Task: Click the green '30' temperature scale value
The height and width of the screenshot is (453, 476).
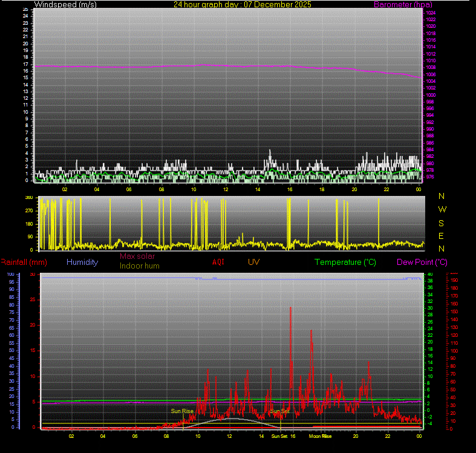Action: [x=430, y=308]
